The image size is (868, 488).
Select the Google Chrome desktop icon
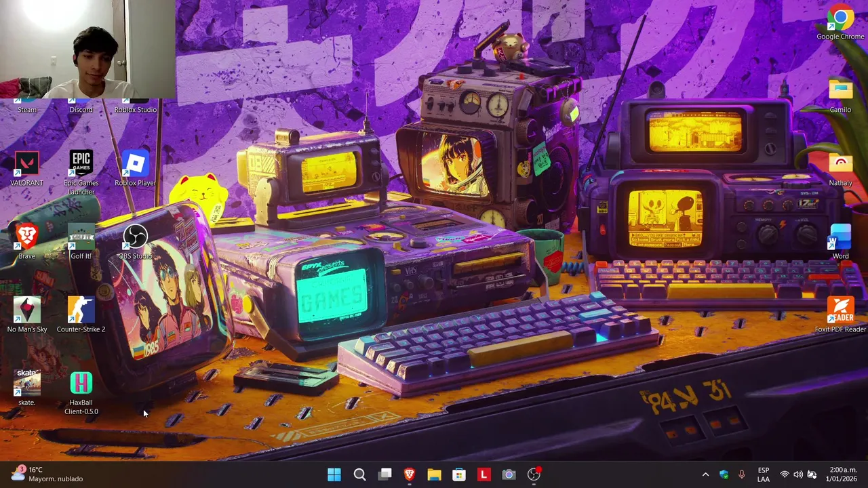click(x=840, y=22)
